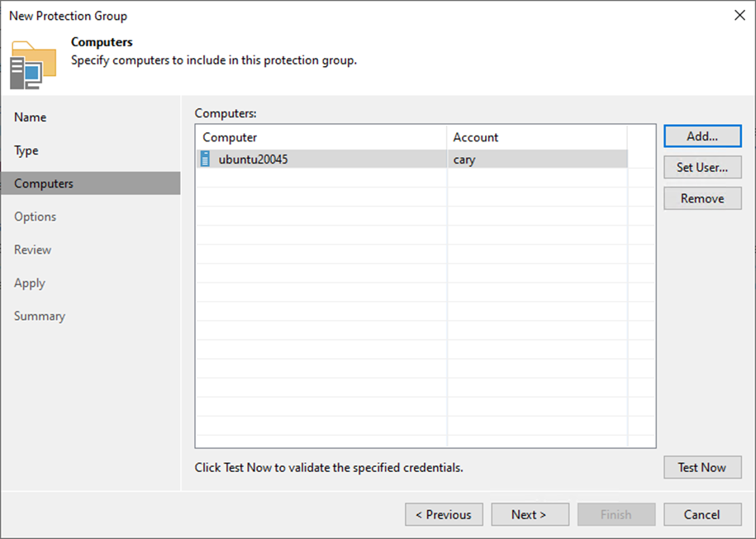
Task: Select the Apply step
Action: click(x=29, y=282)
